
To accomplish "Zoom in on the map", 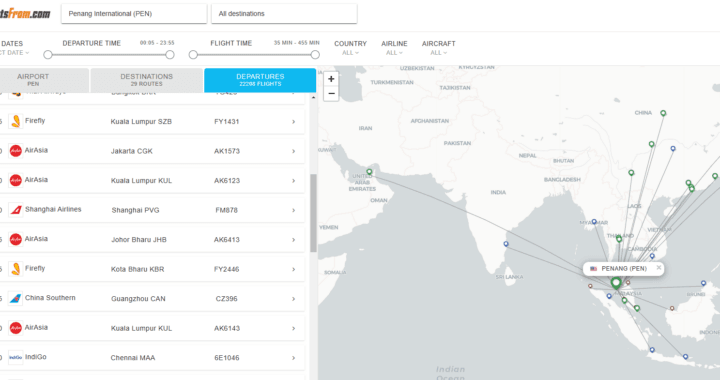I will pyautogui.click(x=331, y=78).
